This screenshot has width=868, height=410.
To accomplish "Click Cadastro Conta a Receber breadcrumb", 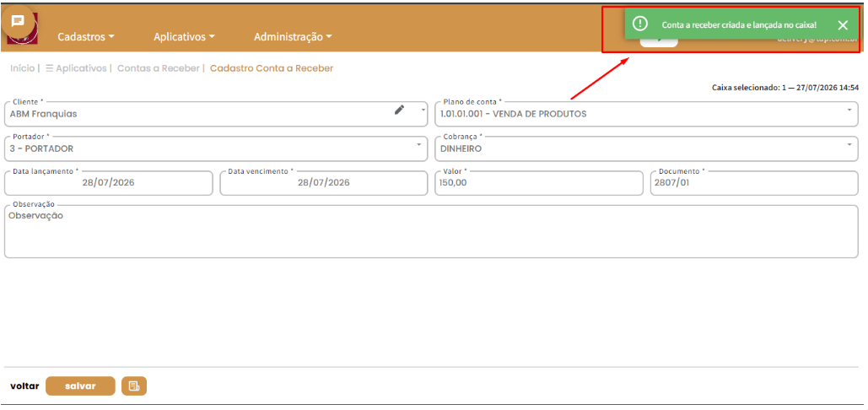I will coord(272,68).
